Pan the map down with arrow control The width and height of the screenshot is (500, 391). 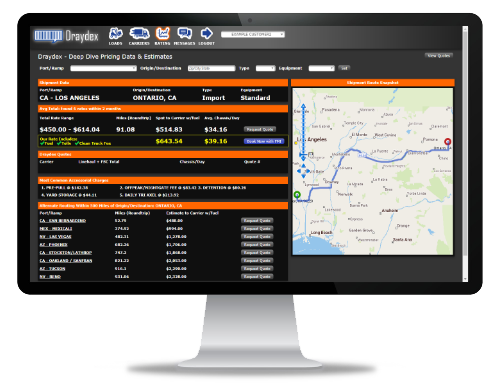(303, 176)
